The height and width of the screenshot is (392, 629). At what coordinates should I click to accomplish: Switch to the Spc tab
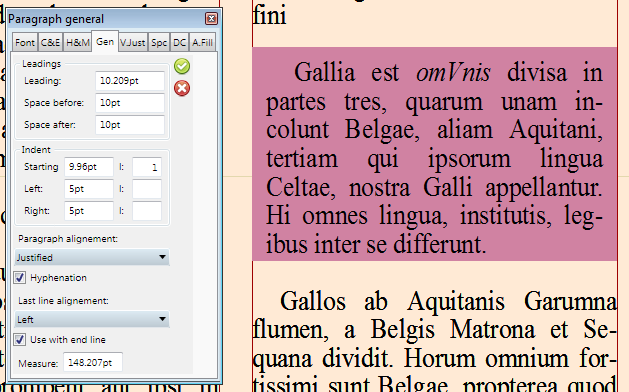tap(159, 43)
